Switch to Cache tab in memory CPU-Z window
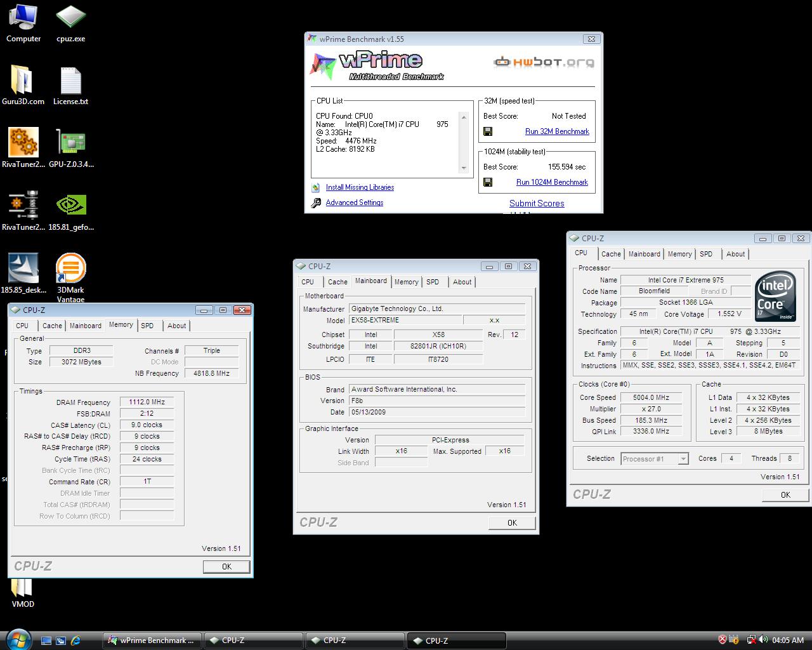Viewport: 812px width, 650px height. pos(52,326)
